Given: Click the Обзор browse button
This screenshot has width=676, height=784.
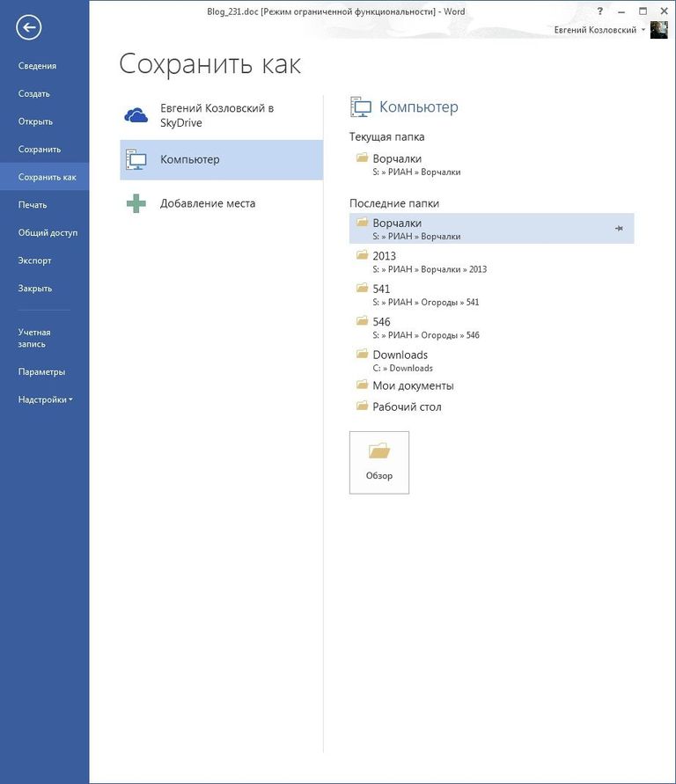Looking at the screenshot, I should click(x=379, y=463).
